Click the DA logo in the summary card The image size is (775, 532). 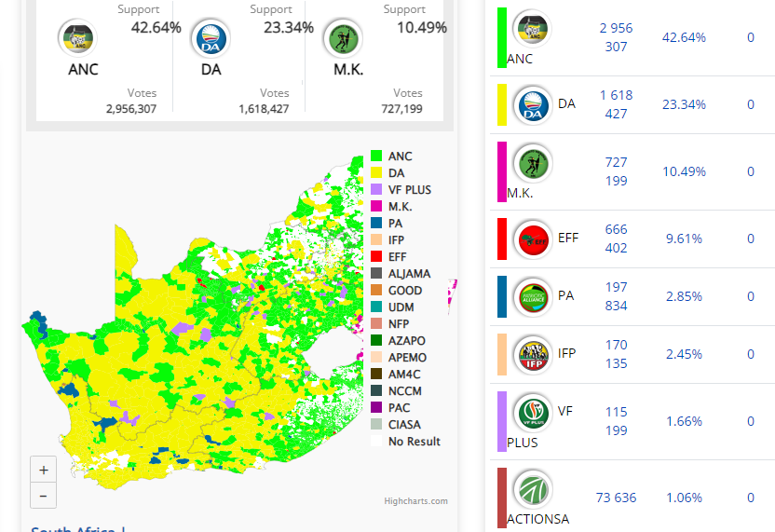[x=211, y=38]
